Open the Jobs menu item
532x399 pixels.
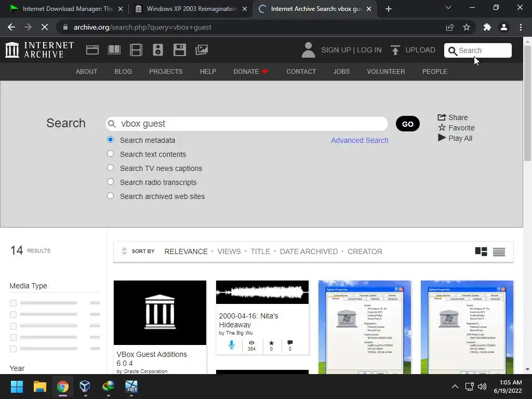pyautogui.click(x=341, y=72)
